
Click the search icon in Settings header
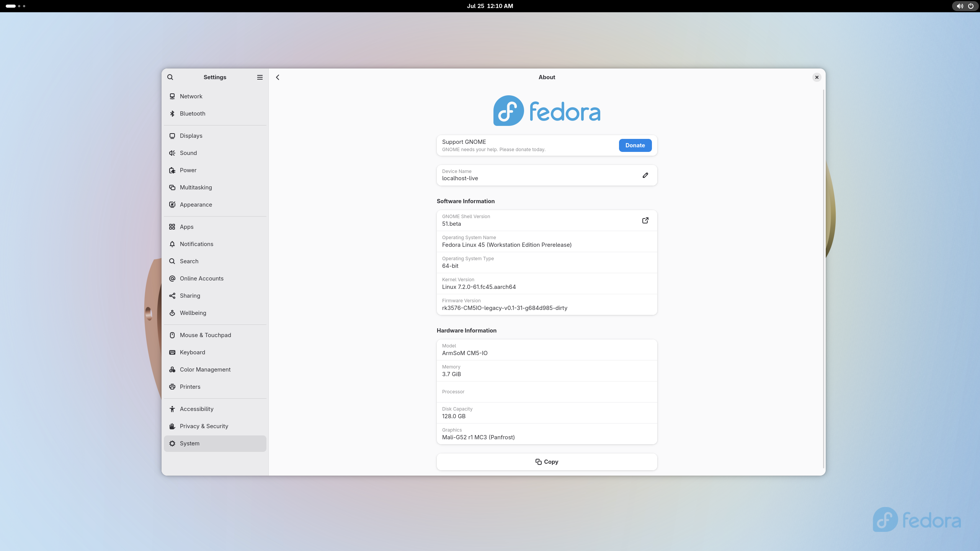tap(170, 77)
